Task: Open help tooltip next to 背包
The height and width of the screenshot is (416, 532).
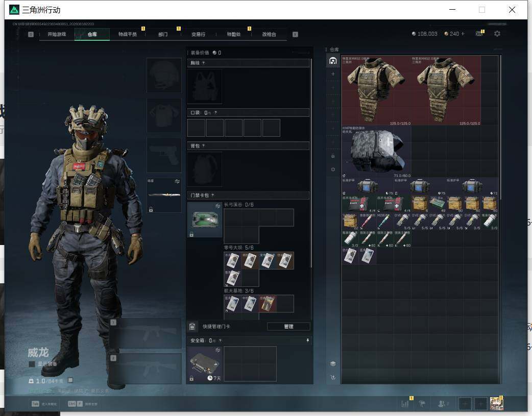Action: (203, 146)
